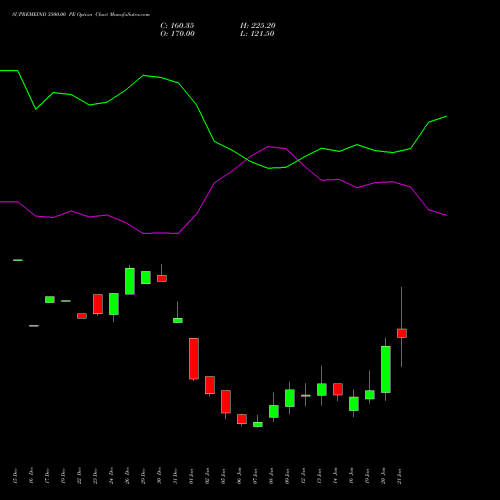Image resolution: width=500 pixels, height=500 pixels.
Task: Click the red candle for 23 Dec
Action: (x=98, y=304)
